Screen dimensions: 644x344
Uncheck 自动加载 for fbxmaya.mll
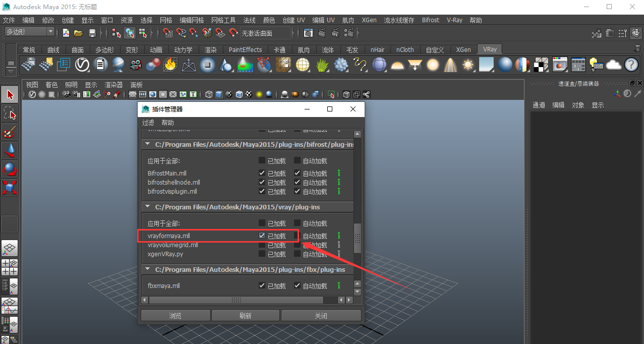[297, 285]
